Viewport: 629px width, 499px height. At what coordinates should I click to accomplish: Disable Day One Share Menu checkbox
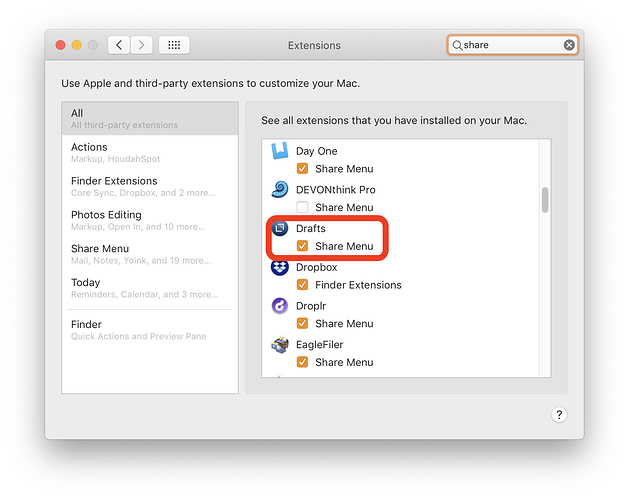coord(303,169)
